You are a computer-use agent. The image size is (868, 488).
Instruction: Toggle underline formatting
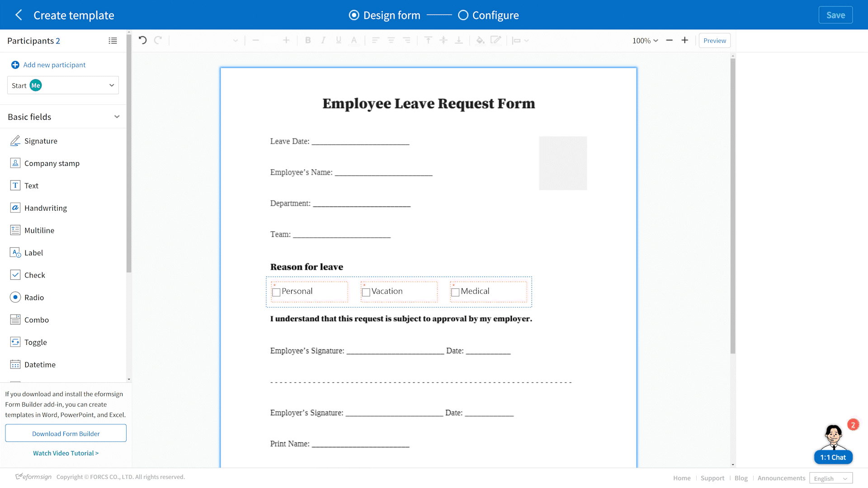[x=339, y=40]
